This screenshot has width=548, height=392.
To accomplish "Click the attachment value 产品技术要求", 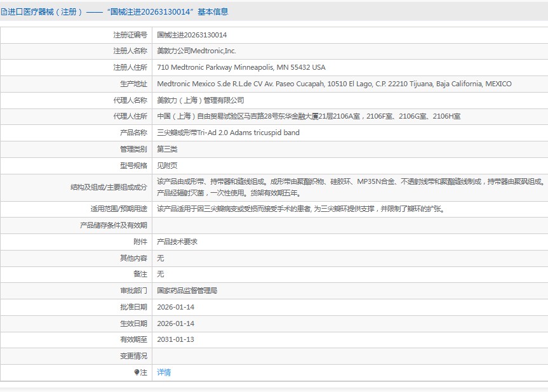I will [x=177, y=242].
